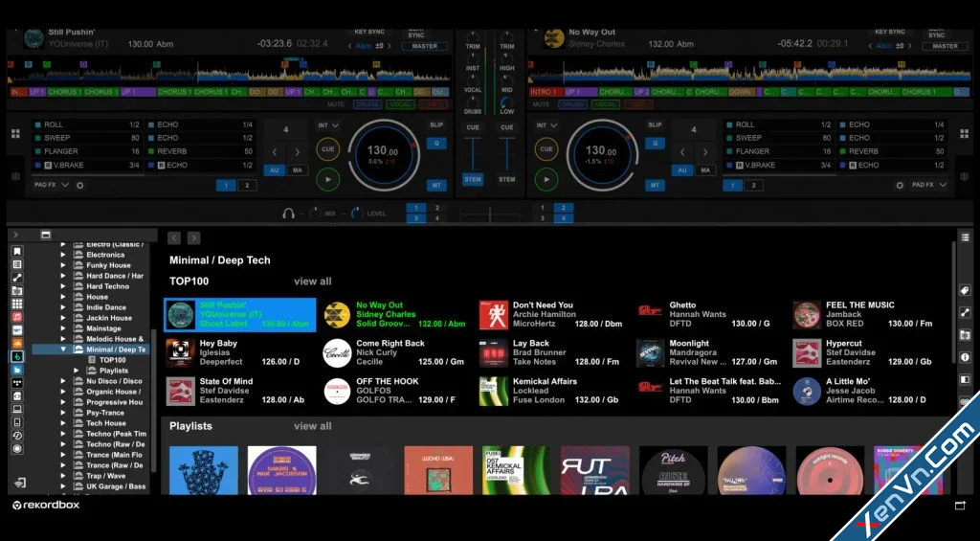Open Recordings circle icon in sidebar

pyautogui.click(x=17, y=448)
